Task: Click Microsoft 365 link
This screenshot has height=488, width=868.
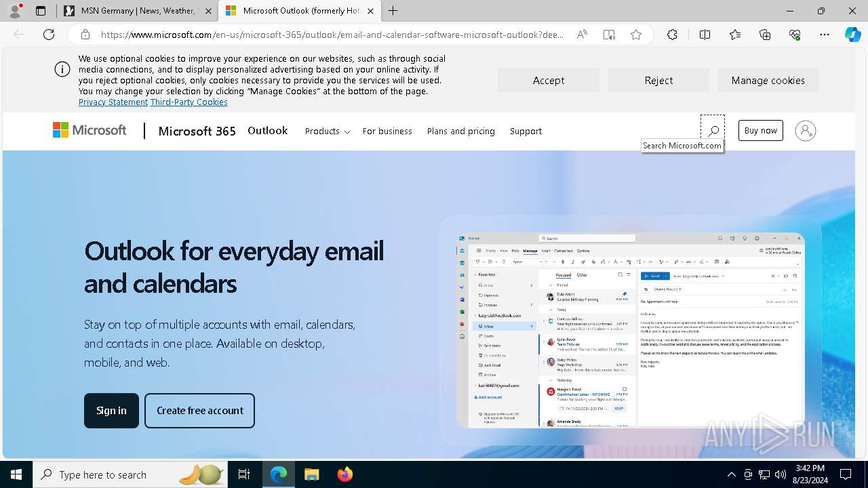Action: (197, 131)
